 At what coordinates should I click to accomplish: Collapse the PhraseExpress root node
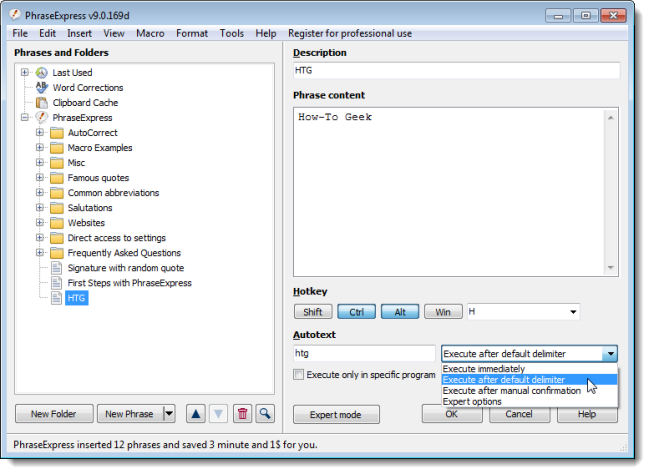(25, 118)
